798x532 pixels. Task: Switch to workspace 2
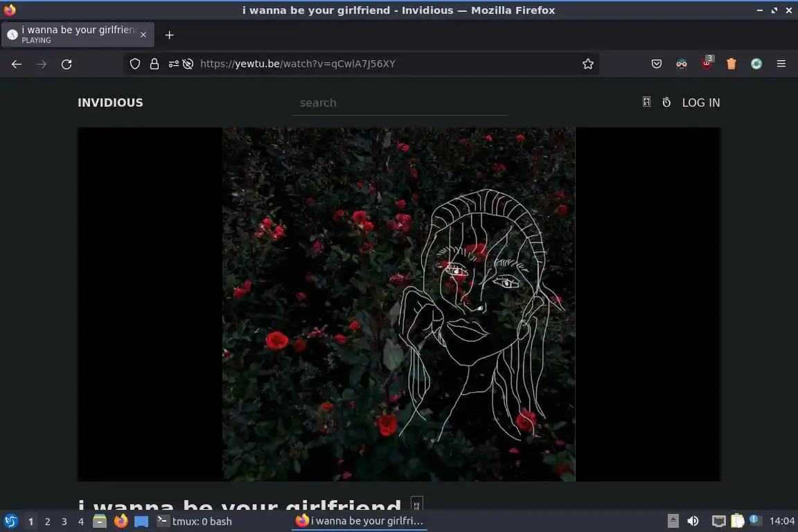[47, 522]
